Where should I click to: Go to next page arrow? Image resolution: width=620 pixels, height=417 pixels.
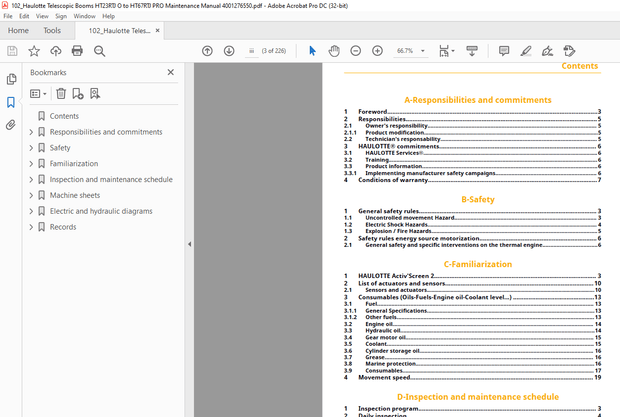click(x=229, y=51)
